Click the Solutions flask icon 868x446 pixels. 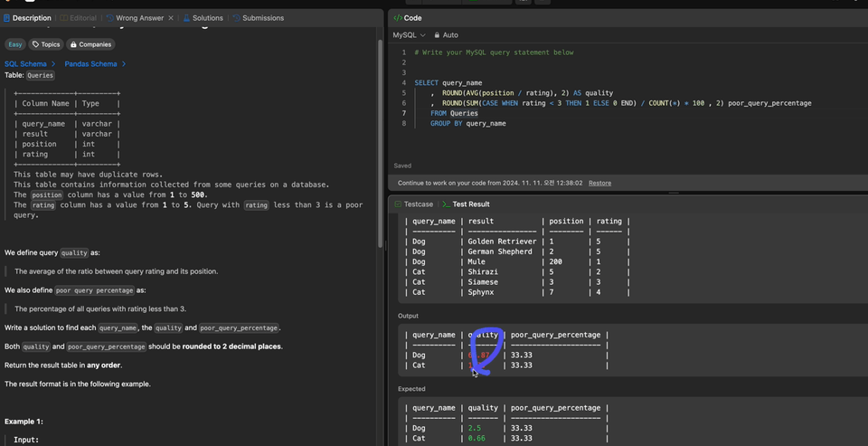coord(186,18)
